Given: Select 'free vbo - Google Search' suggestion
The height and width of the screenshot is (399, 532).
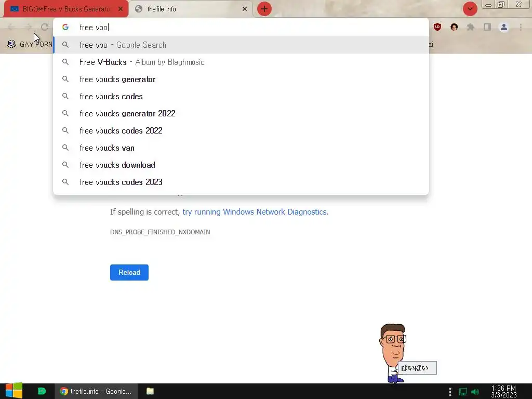Looking at the screenshot, I should [241, 45].
